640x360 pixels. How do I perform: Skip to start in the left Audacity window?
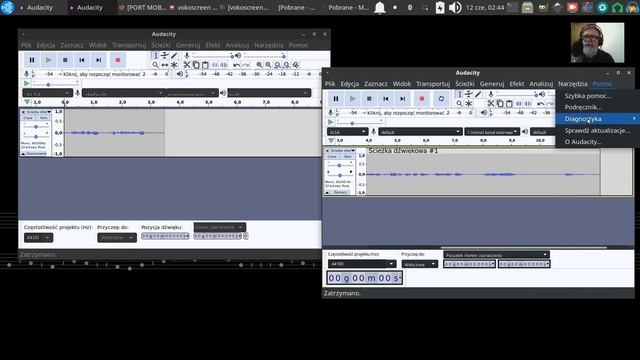pos(82,60)
